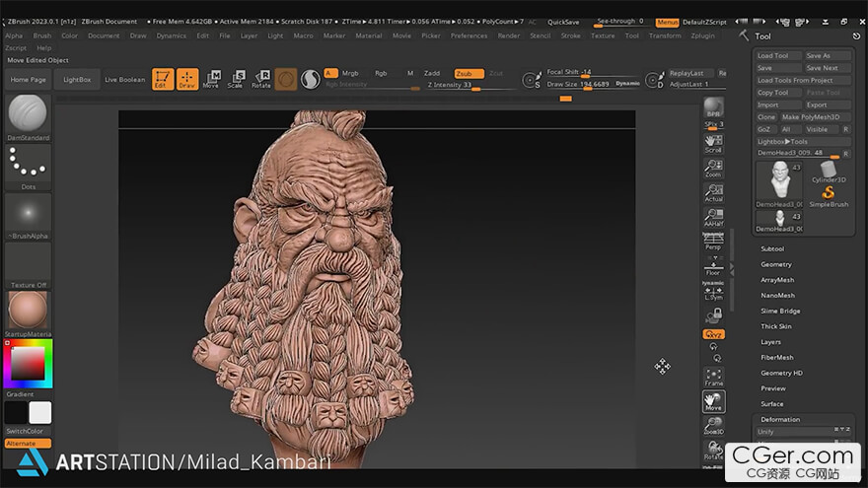This screenshot has width=868, height=488.
Task: Click the QuickSave button
Action: [563, 22]
